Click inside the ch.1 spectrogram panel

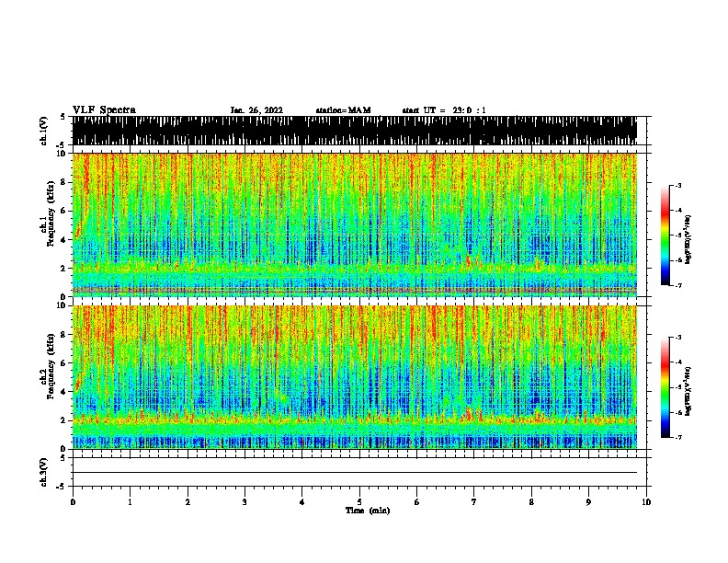point(355,224)
